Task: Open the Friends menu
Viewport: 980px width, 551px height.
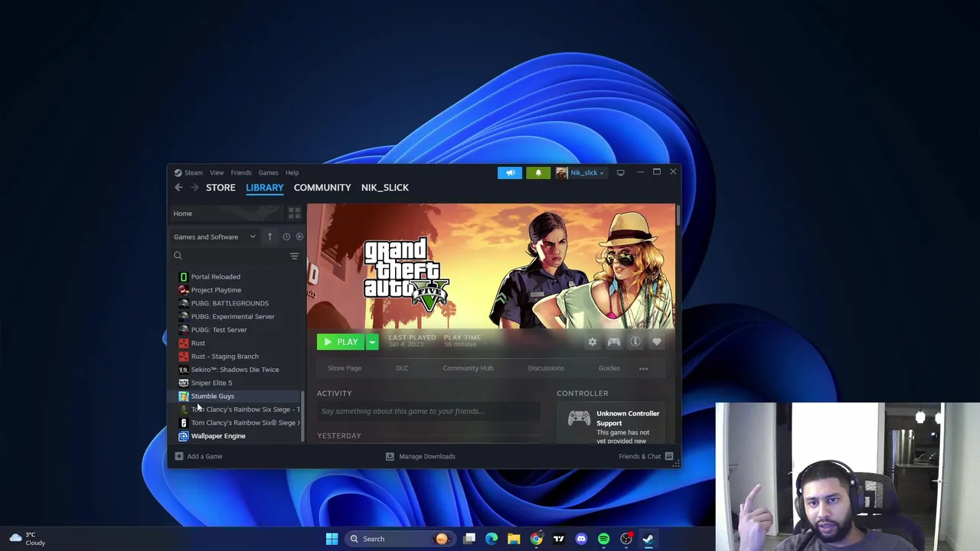Action: (241, 172)
